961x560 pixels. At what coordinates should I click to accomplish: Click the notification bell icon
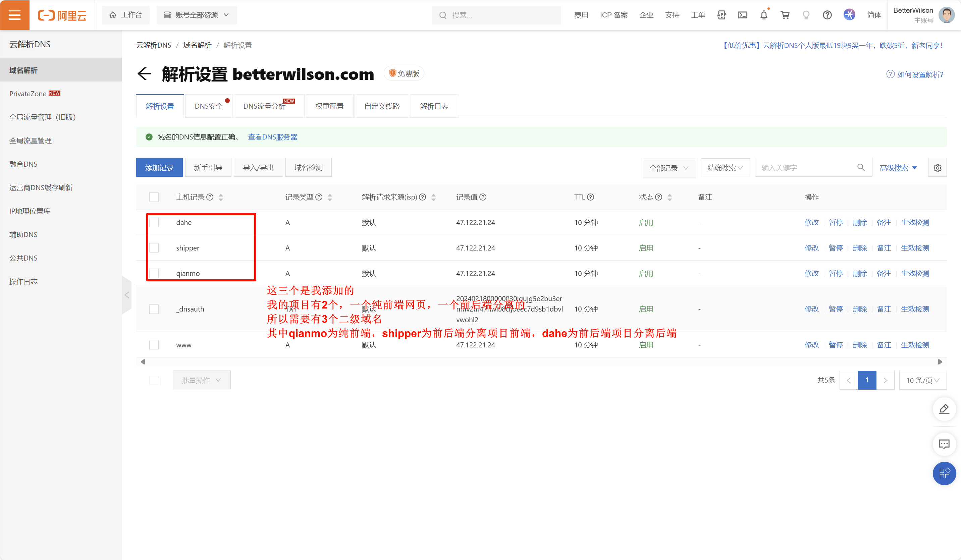(763, 15)
